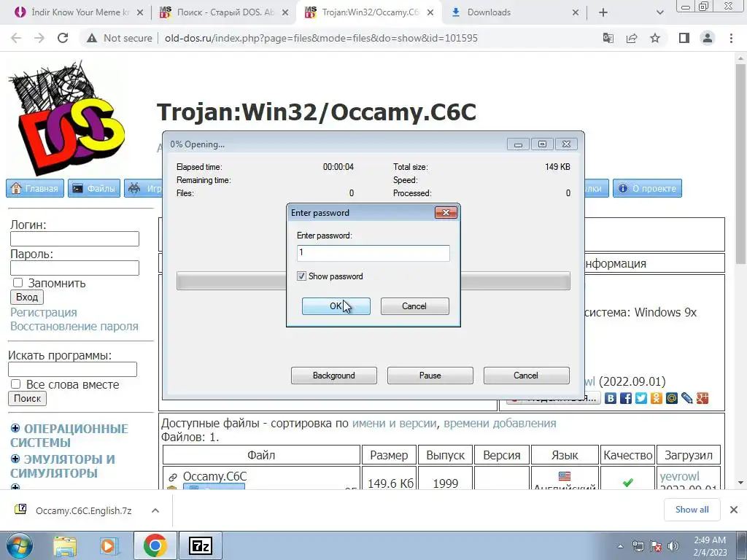Click Background button in 7-Zip progress window
The image size is (747, 560).
coord(333,376)
